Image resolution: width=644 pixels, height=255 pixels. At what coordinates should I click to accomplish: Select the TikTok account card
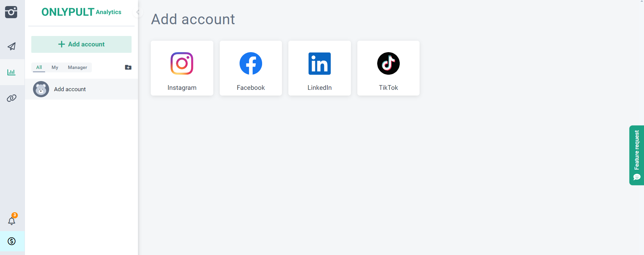388,68
